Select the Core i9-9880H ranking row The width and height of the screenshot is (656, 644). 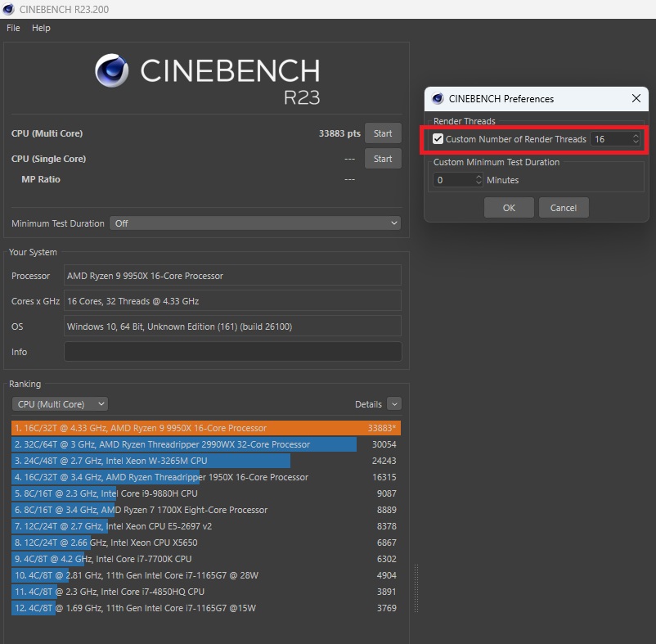coord(206,493)
